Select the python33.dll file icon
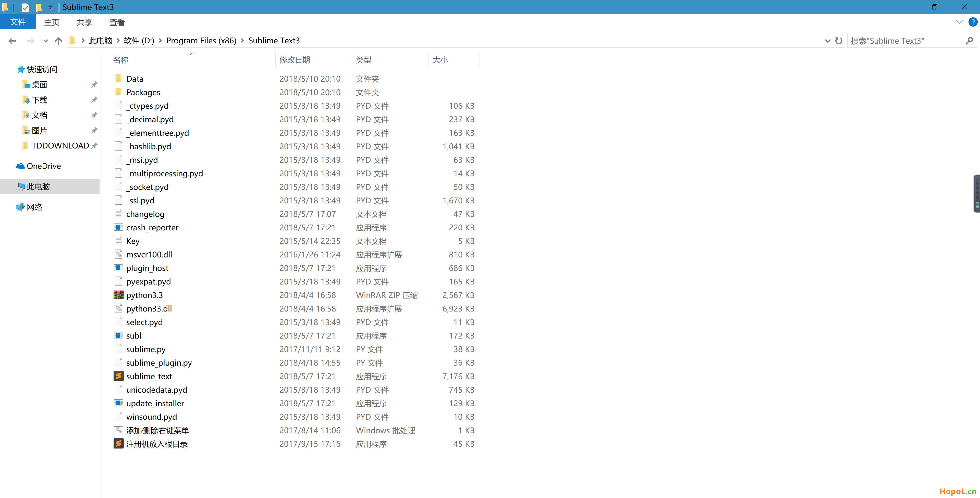The height and width of the screenshot is (498, 980). (x=118, y=308)
